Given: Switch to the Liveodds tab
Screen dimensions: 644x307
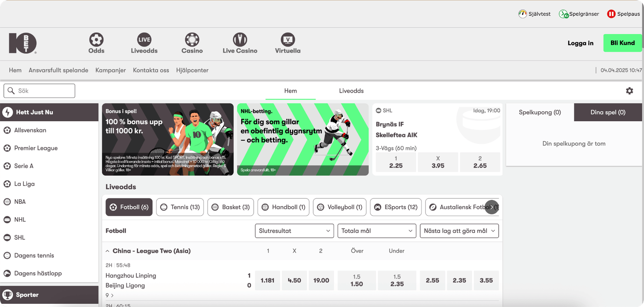Looking at the screenshot, I should tap(351, 91).
